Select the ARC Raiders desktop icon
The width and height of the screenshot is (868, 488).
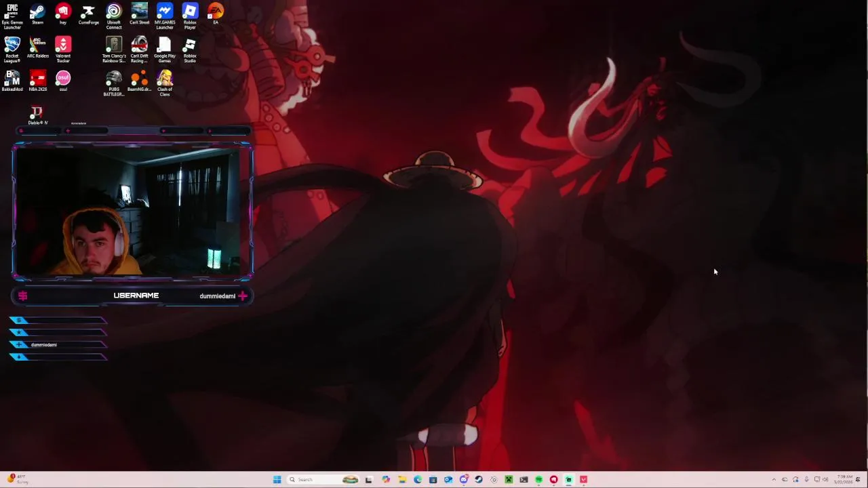tap(37, 48)
